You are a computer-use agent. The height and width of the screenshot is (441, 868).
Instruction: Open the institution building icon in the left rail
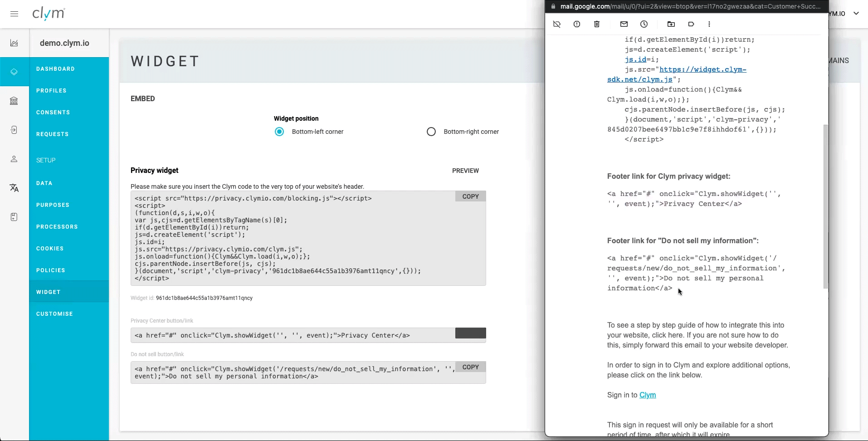coord(14,101)
